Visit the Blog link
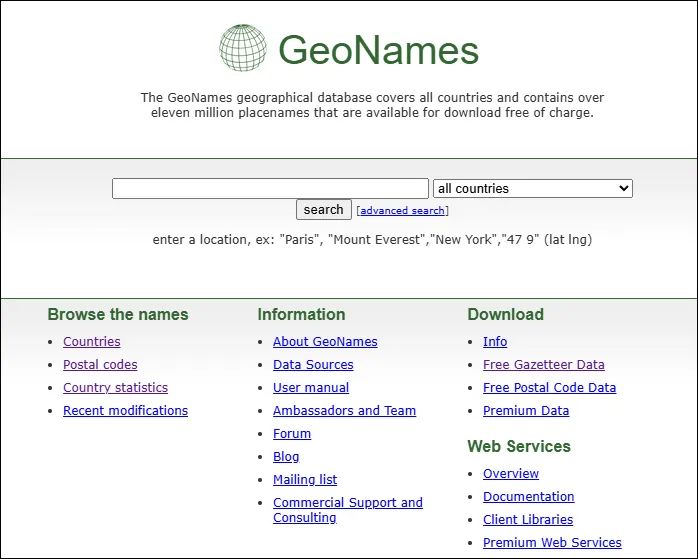Screen dimensions: 698x559 tap(286, 457)
